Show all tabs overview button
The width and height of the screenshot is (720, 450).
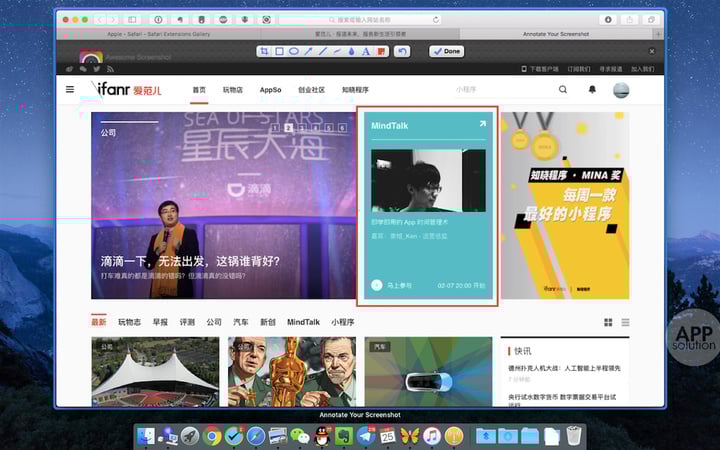pyautogui.click(x=651, y=20)
